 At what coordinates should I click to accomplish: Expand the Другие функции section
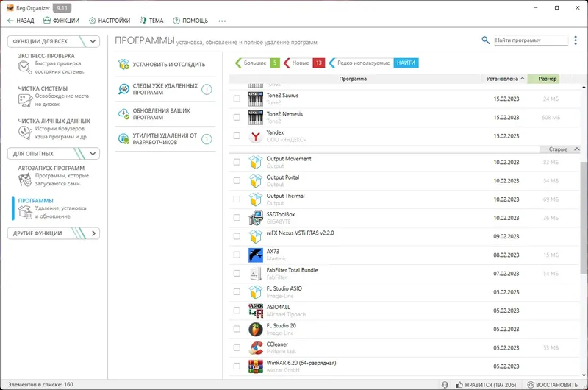tap(93, 233)
